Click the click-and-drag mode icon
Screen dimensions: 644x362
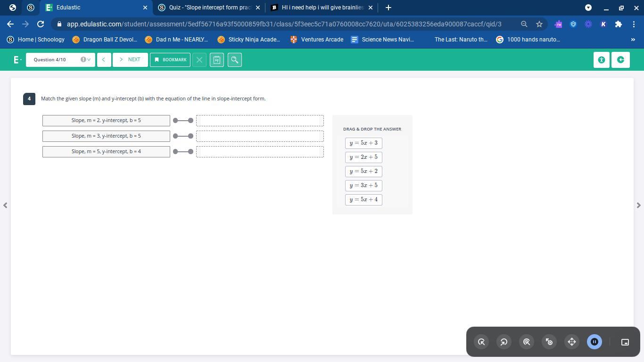(549, 342)
